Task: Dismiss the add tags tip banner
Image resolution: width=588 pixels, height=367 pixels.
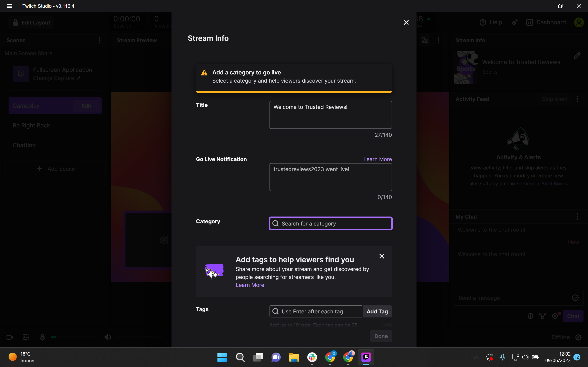Action: [x=381, y=256]
